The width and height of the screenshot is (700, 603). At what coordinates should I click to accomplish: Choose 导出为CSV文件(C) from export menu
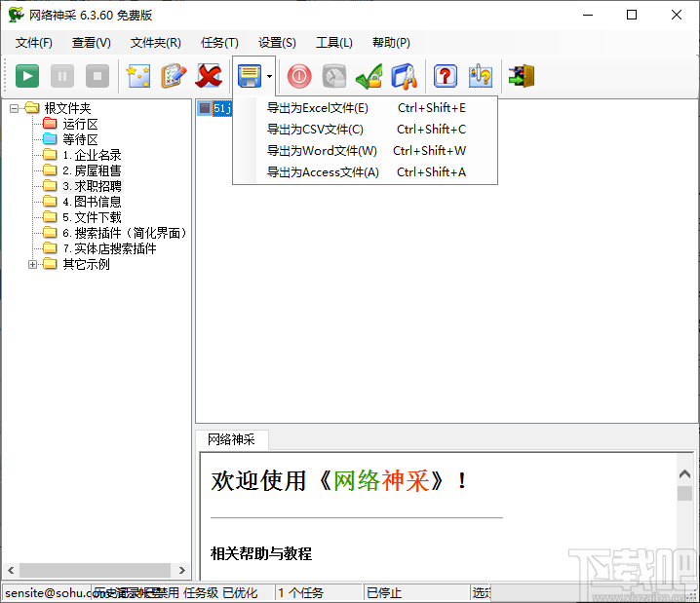(365, 130)
